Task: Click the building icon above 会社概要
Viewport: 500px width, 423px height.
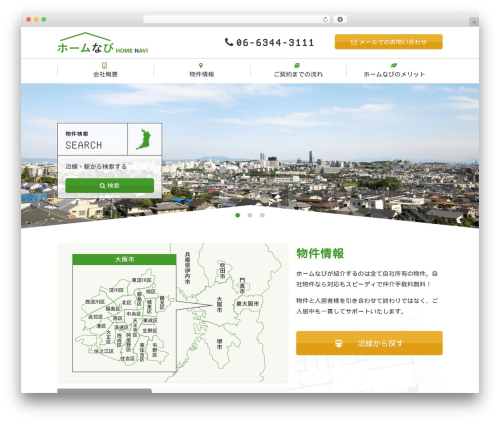Action: pyautogui.click(x=104, y=65)
